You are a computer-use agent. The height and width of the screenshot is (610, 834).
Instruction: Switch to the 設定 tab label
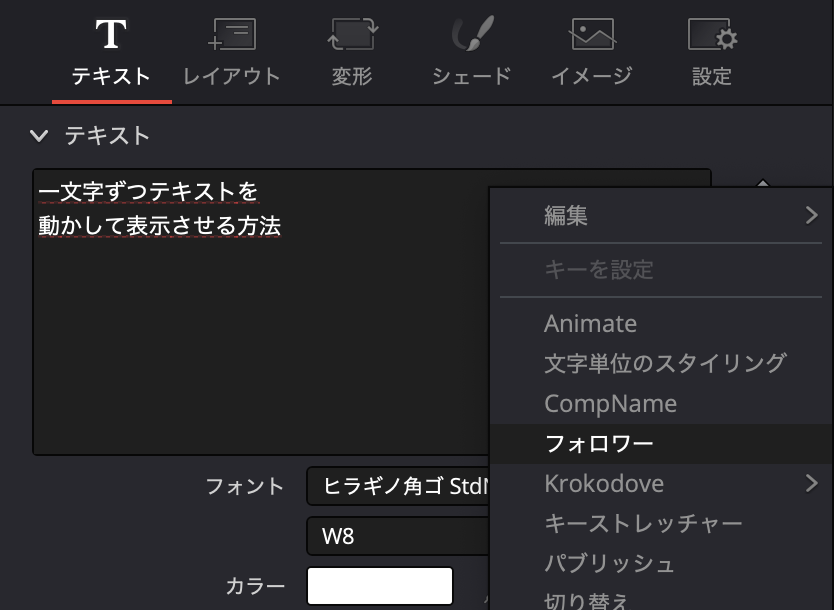pos(712,77)
